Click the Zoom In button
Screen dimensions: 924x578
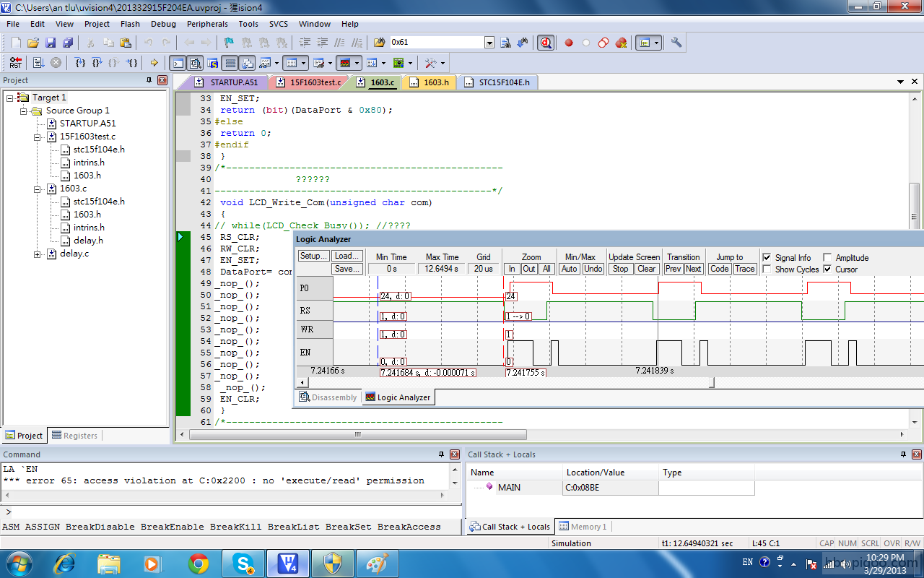coord(512,269)
